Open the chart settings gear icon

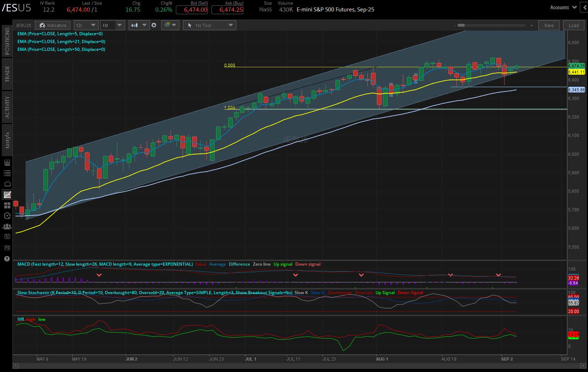click(x=154, y=25)
